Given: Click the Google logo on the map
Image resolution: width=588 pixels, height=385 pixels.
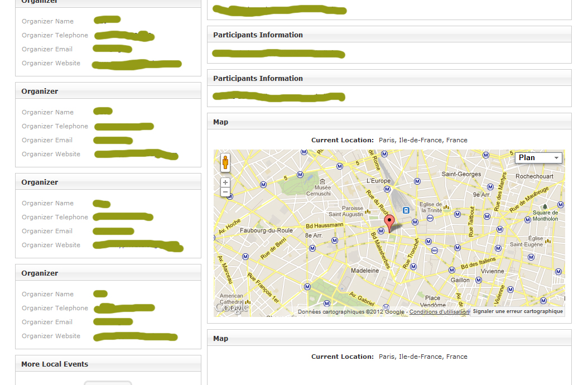Looking at the screenshot, I should pyautogui.click(x=232, y=307).
